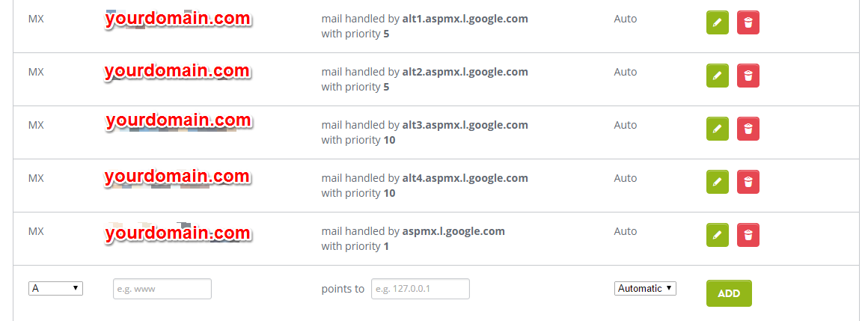Delete the priority 1 aspmx.l.google.com record
The height and width of the screenshot is (321, 868).
tap(748, 235)
